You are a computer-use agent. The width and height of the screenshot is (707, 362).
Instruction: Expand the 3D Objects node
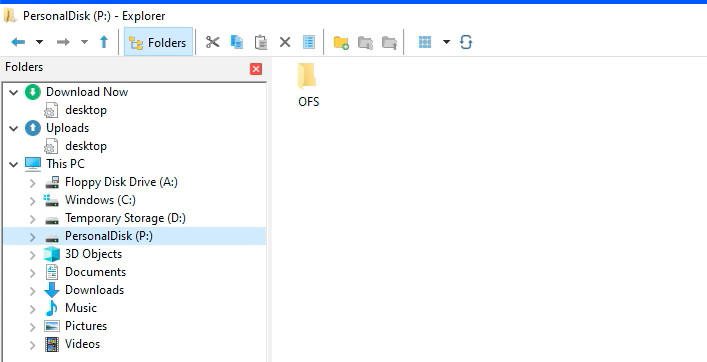tap(32, 255)
